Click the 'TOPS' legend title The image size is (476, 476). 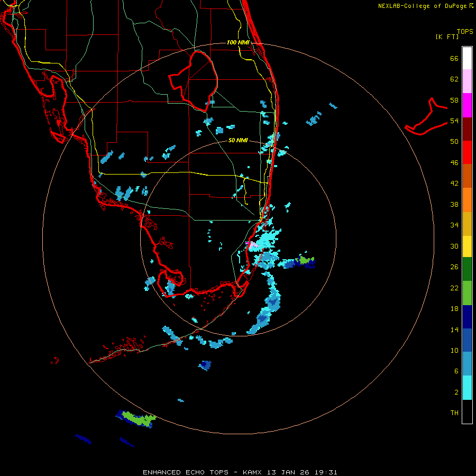click(x=465, y=31)
